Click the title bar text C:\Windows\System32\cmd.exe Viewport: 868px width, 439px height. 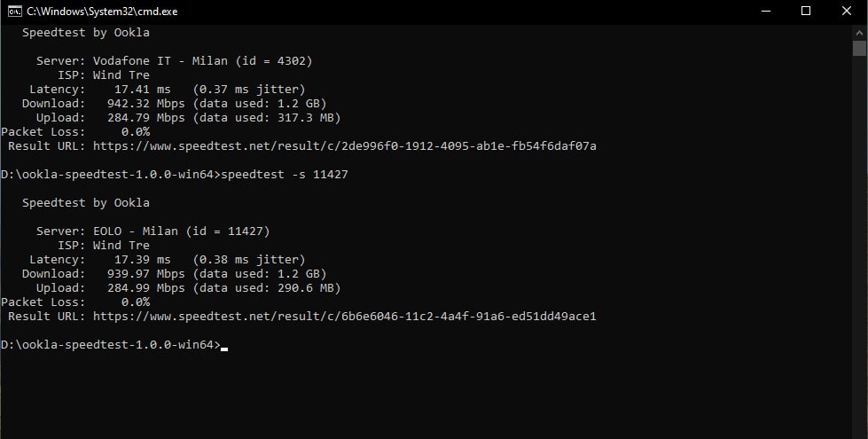point(102,12)
